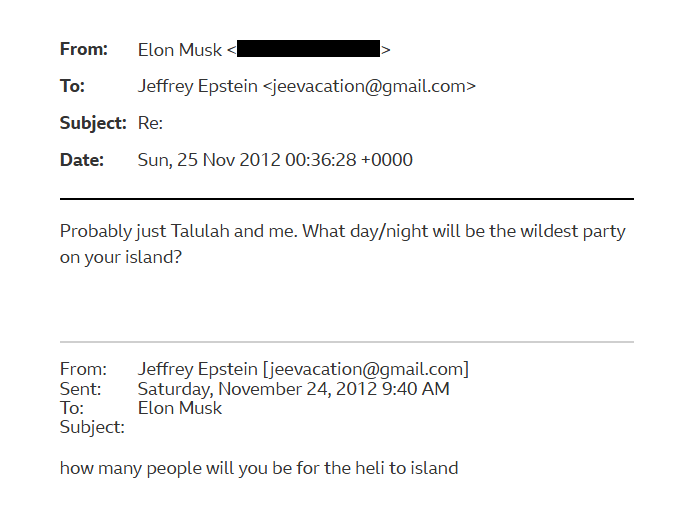680x512 pixels.
Task: Select the subject text Re:
Action: (x=150, y=123)
